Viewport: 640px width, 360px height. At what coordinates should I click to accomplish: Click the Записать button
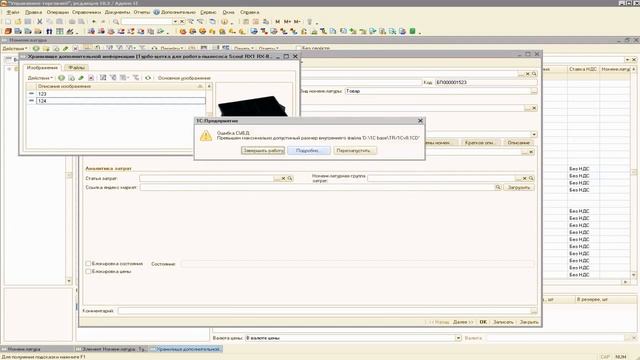pyautogui.click(x=503, y=322)
